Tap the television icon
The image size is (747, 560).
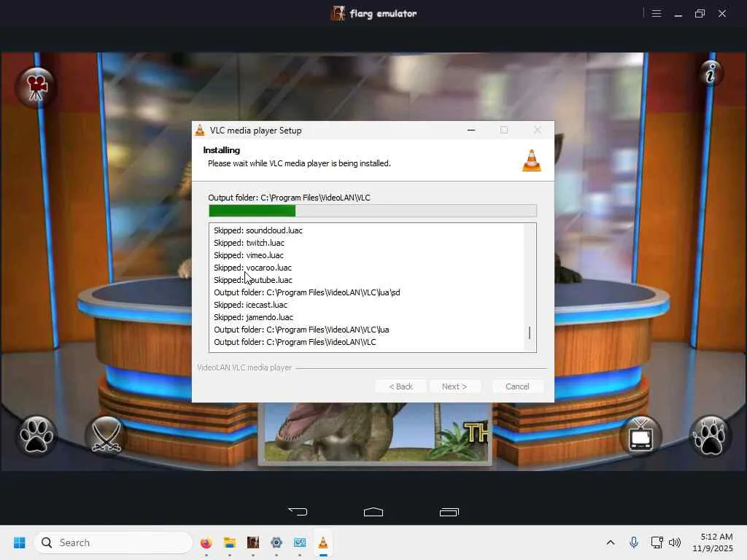pyautogui.click(x=640, y=436)
